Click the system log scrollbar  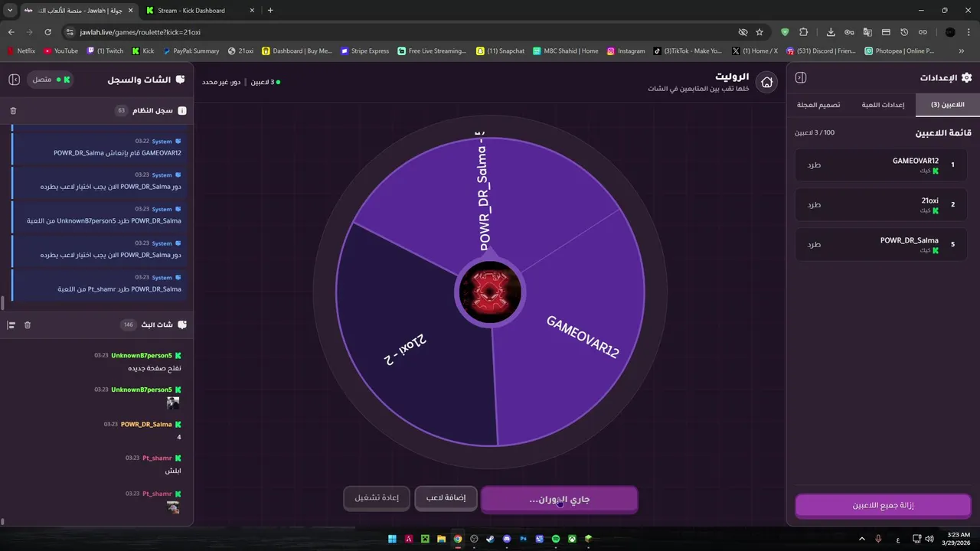click(3, 302)
